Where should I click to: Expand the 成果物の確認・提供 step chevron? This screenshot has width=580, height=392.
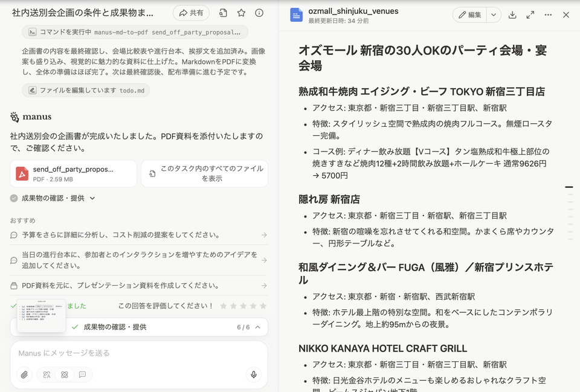pos(92,198)
